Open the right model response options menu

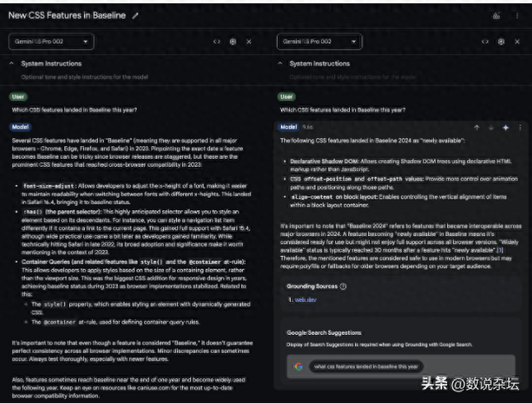click(520, 127)
